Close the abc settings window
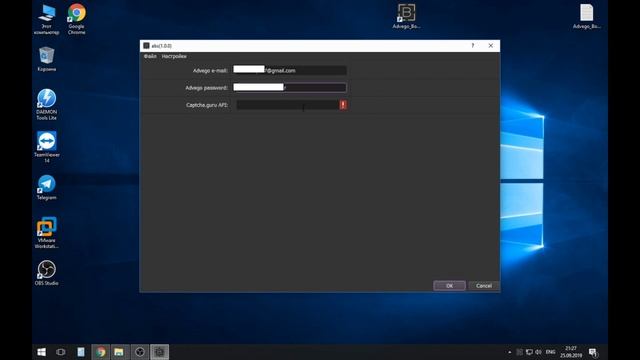This screenshot has height=360, width=640. [x=491, y=46]
